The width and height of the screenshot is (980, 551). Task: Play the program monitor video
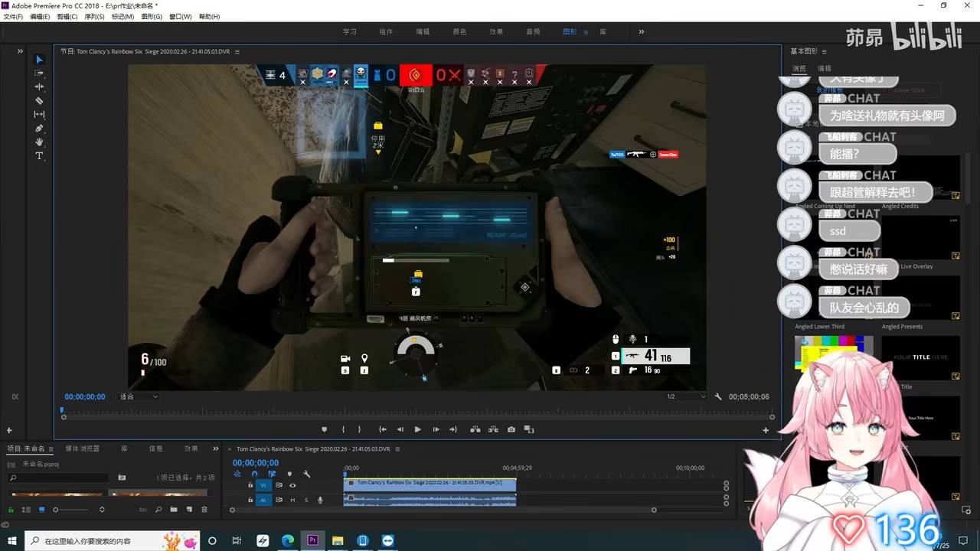pyautogui.click(x=417, y=429)
